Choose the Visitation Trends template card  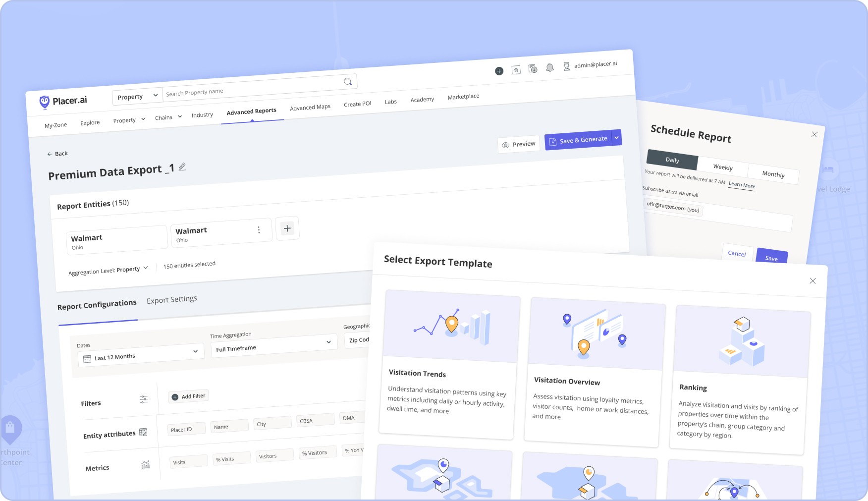[x=449, y=365]
